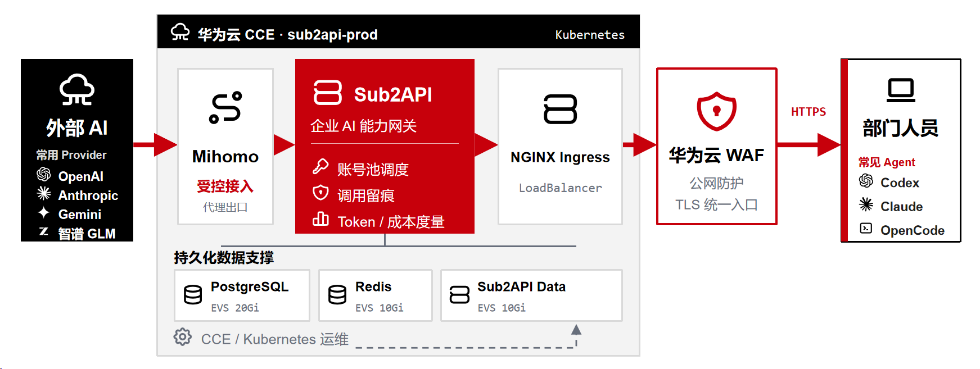Click the PostgreSQL database icon
The image size is (980, 369).
coord(193,294)
